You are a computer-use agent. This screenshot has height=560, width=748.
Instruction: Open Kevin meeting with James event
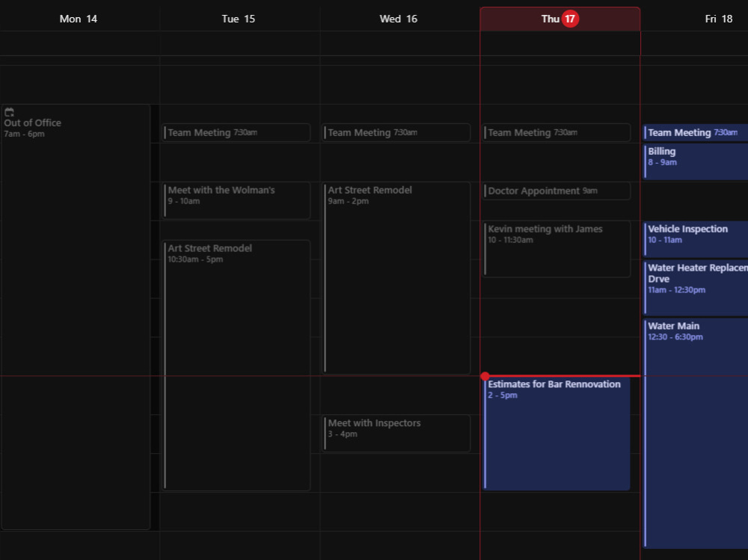557,249
